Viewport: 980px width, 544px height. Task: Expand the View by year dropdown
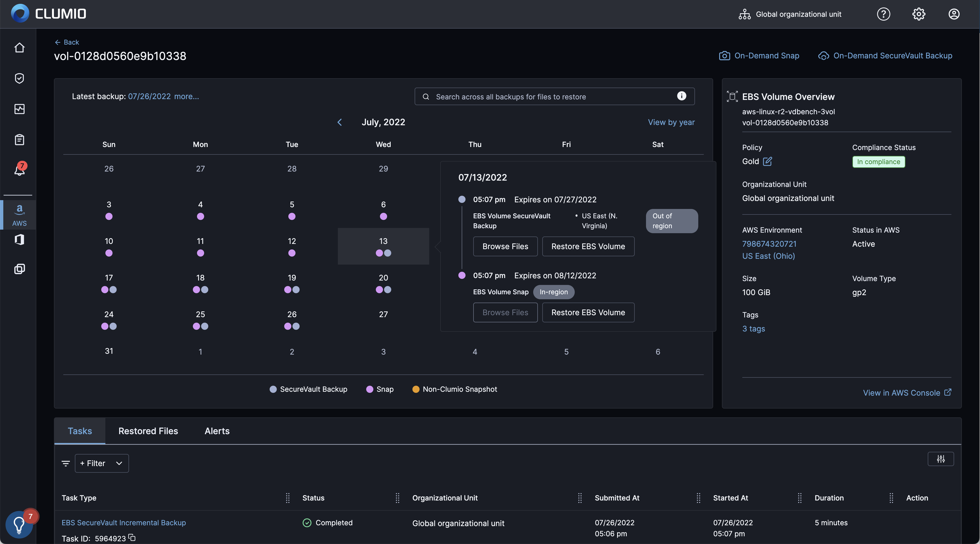click(x=671, y=121)
